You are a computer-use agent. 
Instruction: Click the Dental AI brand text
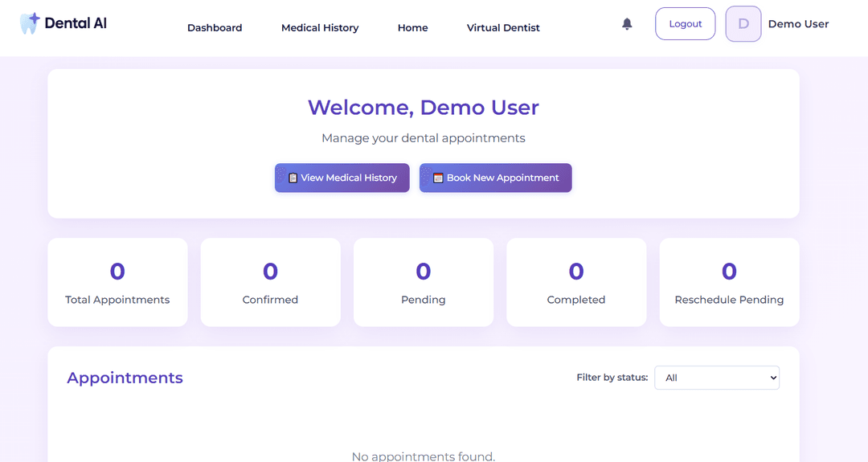[76, 23]
